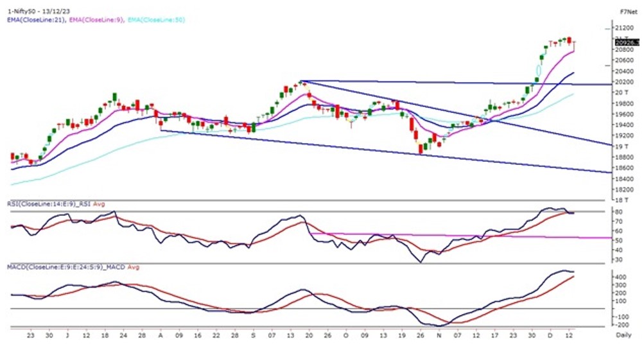The width and height of the screenshot is (644, 348).
Task: Click the current price tag near 20926
Action: 627,42
